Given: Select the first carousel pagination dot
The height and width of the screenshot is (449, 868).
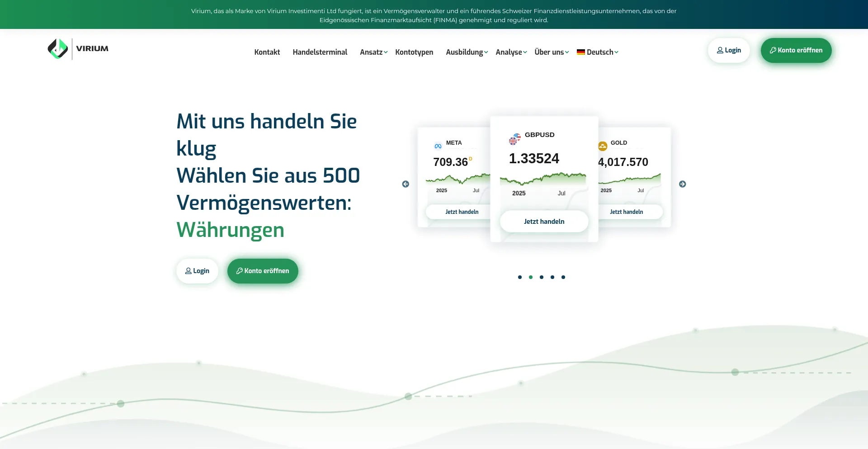Looking at the screenshot, I should coord(520,277).
